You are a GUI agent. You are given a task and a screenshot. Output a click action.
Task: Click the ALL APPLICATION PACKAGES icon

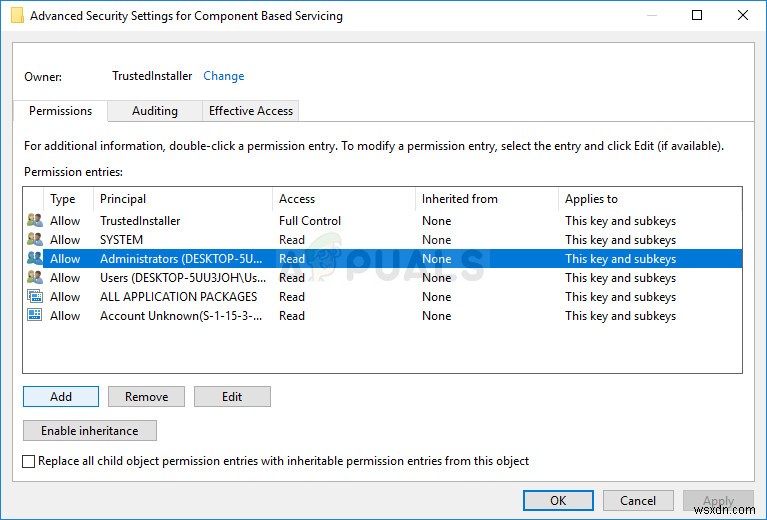(35, 297)
